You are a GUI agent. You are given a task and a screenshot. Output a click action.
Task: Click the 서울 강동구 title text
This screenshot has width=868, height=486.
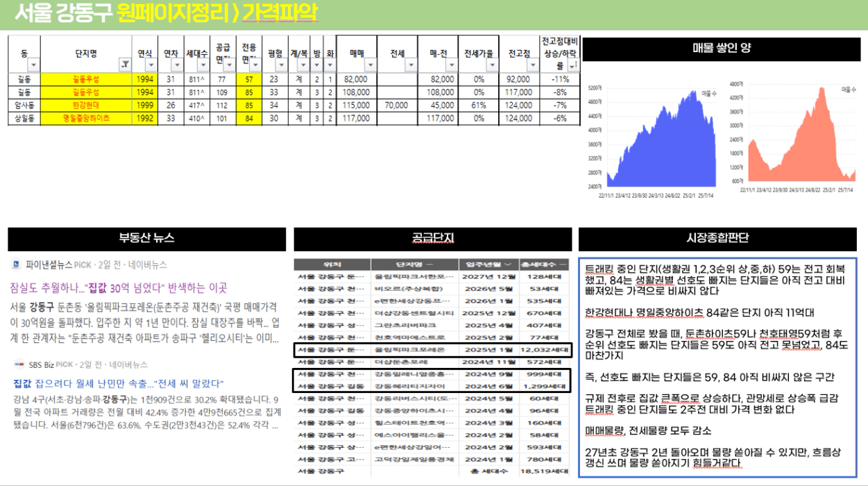(x=64, y=13)
